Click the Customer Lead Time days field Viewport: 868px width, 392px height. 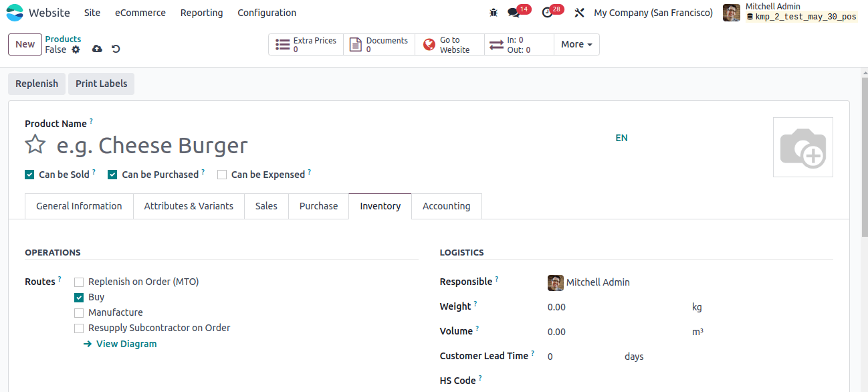tap(583, 357)
